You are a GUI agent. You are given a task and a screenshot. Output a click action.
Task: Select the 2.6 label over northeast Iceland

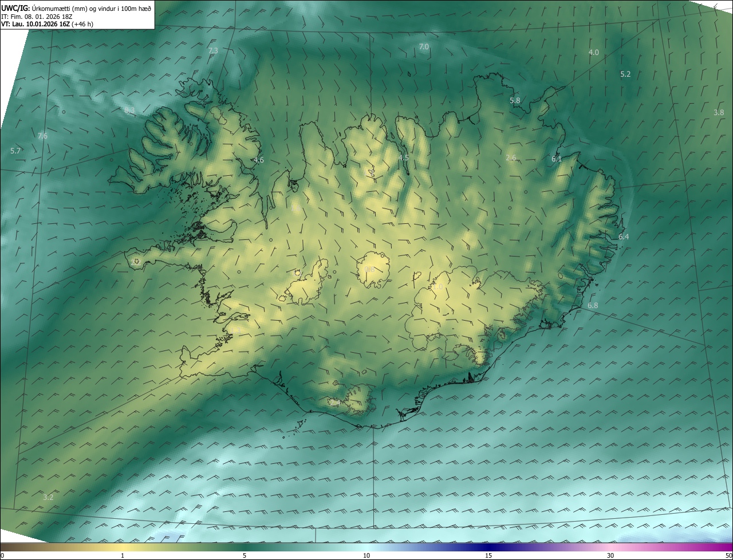pos(511,158)
